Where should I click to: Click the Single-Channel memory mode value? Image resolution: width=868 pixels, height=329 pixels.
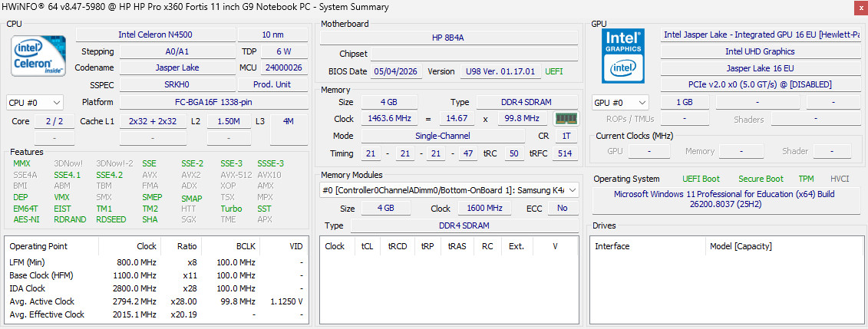(x=443, y=136)
